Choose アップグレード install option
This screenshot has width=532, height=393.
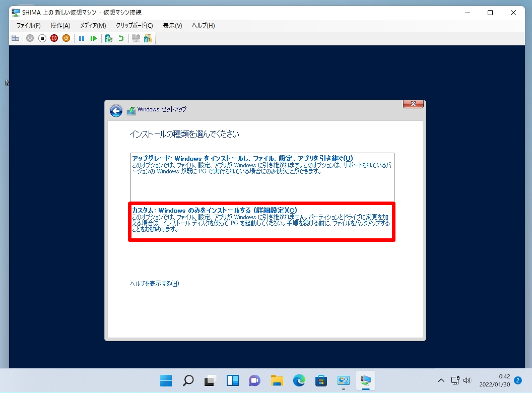click(262, 177)
